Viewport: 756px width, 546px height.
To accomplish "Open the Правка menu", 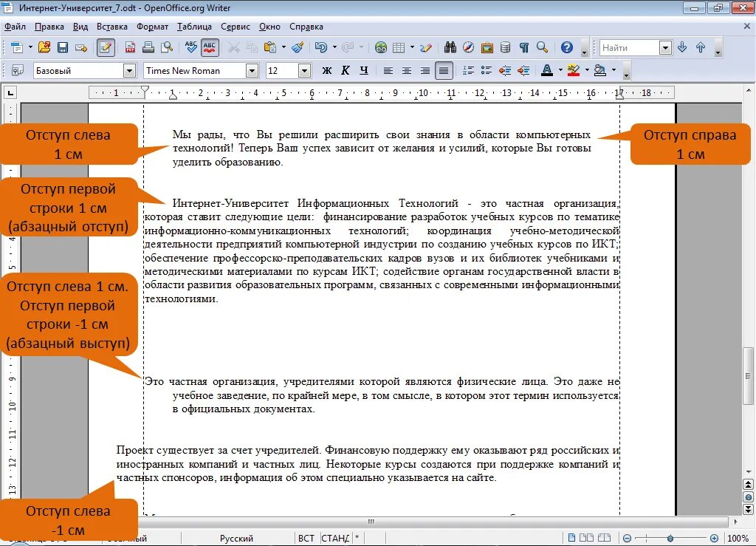I will coord(49,27).
